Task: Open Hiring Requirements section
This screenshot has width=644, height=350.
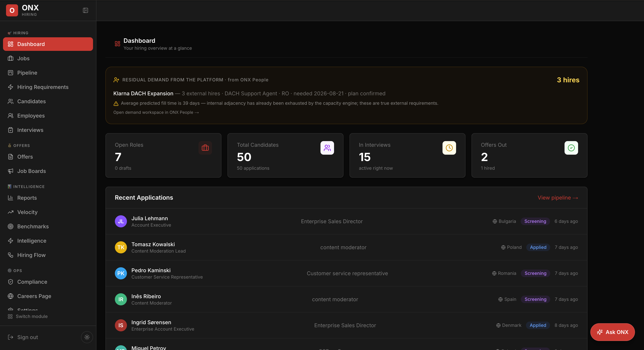Action: click(48, 87)
